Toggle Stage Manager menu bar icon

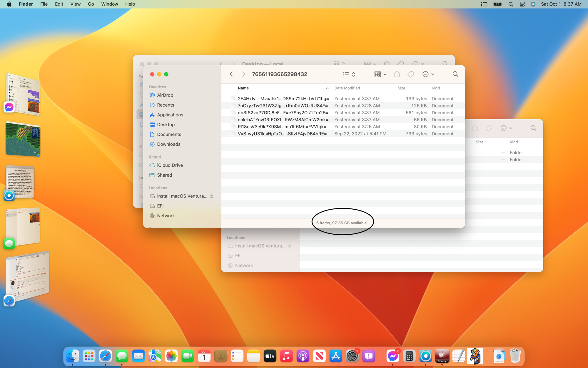[x=484, y=4]
